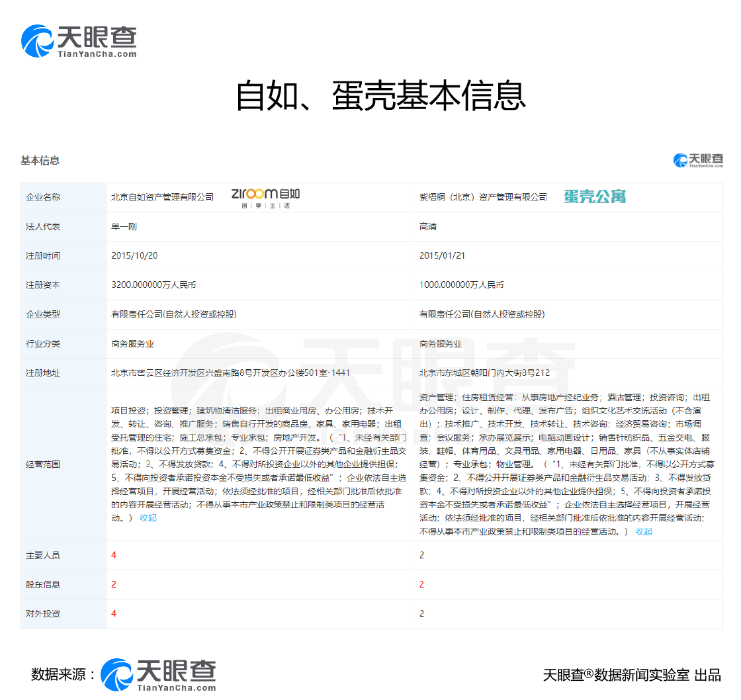741x700 pixels.
Task: Open 自如's 对外投资 count of 4
Action: click(114, 613)
